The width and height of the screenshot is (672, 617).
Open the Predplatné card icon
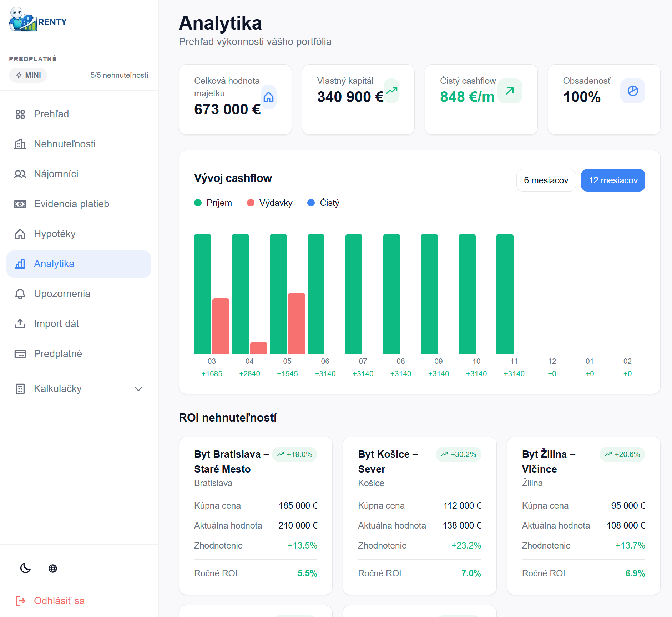click(20, 353)
